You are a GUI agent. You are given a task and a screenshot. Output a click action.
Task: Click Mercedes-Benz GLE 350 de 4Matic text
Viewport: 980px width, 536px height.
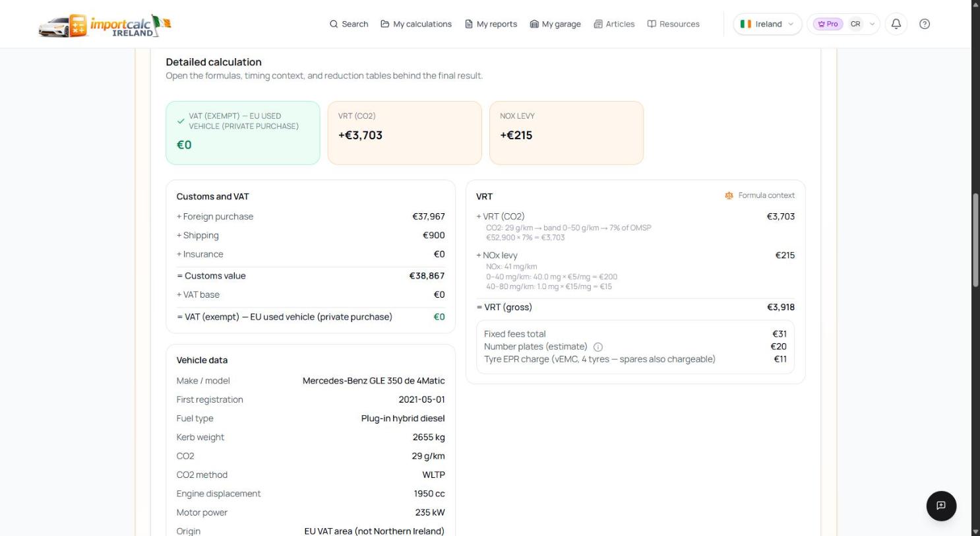(x=373, y=381)
